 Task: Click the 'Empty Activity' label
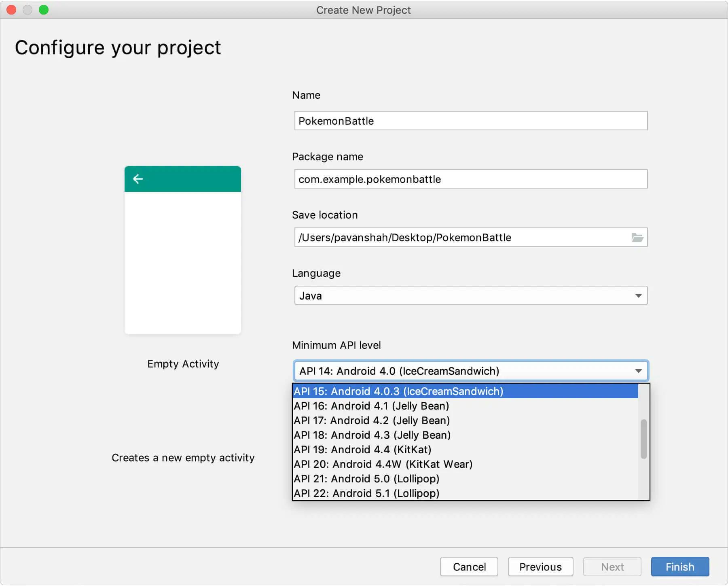[x=183, y=364]
